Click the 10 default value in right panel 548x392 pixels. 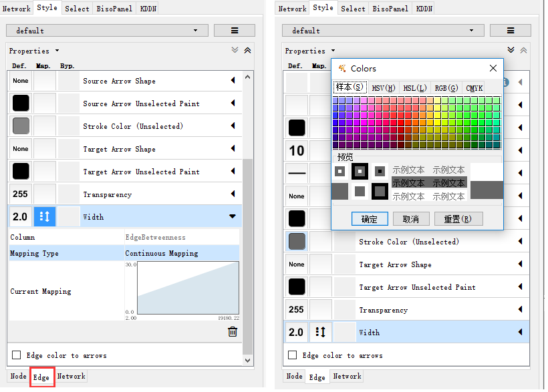click(x=297, y=150)
